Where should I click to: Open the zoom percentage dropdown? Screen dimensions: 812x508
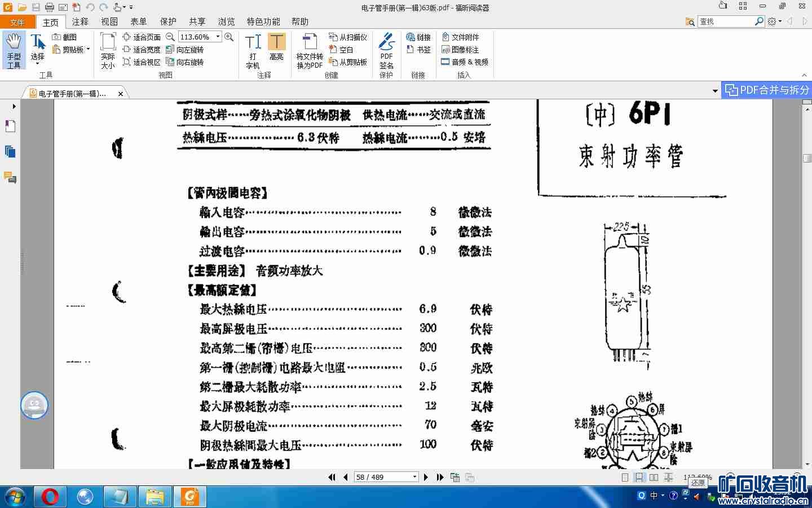(x=218, y=37)
